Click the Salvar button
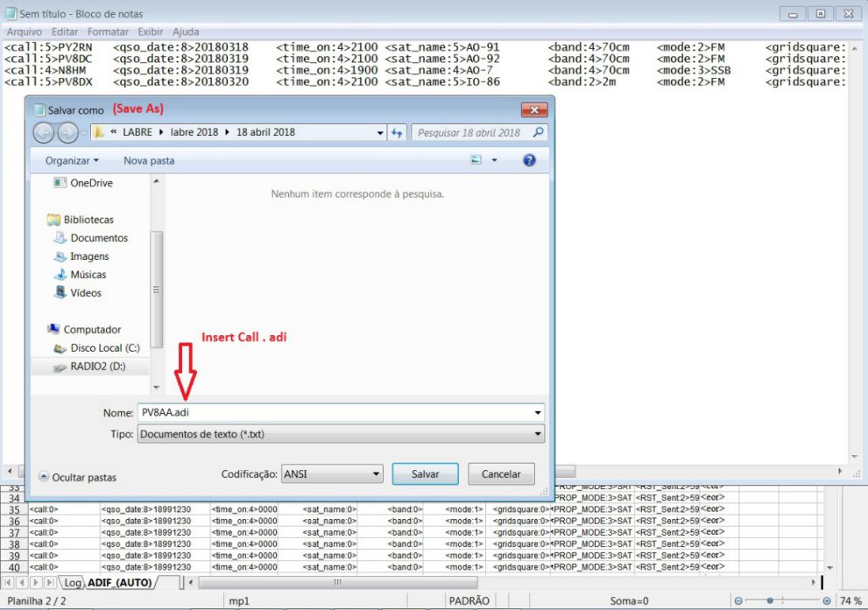This screenshot has height=610, width=868. click(x=425, y=474)
